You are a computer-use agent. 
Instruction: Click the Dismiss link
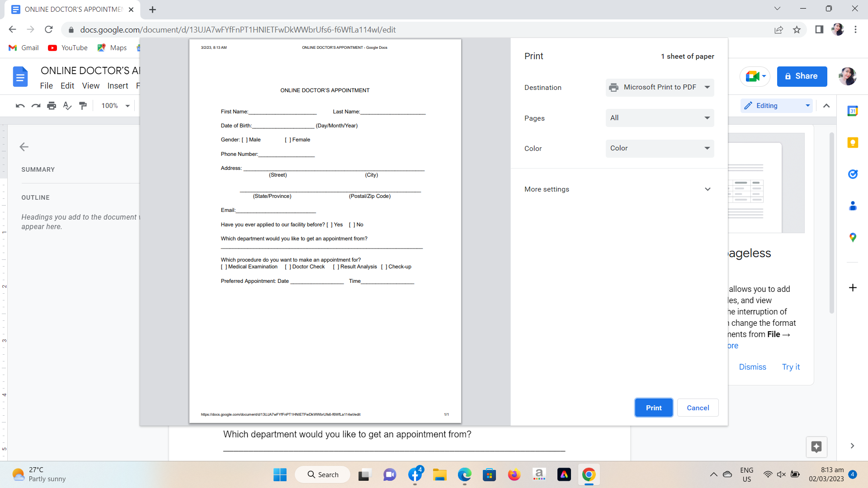[752, 367]
